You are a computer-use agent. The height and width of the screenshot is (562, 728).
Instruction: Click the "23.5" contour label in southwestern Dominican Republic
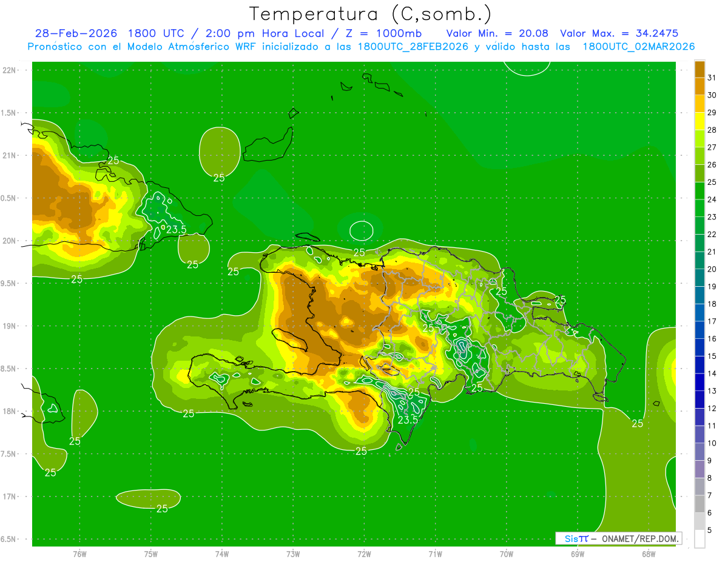pos(408,420)
